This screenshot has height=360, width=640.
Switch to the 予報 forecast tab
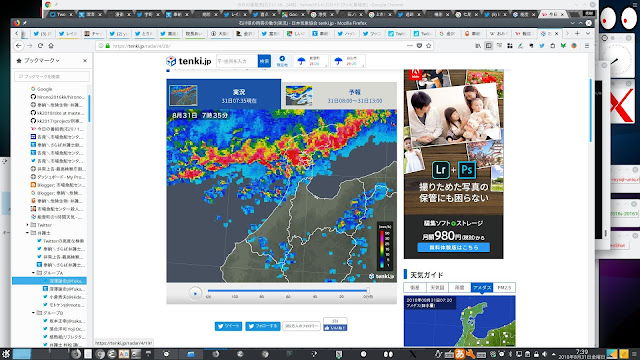(x=339, y=96)
